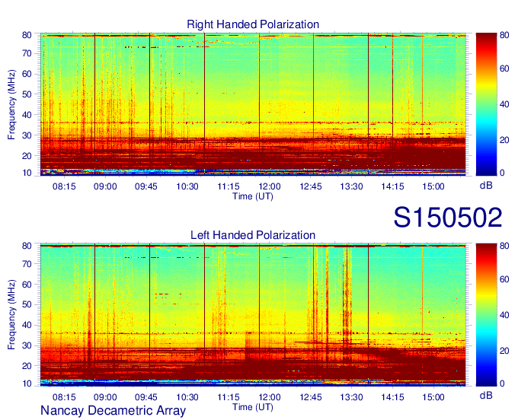Click the Right Handed plot's color bar

point(486,104)
